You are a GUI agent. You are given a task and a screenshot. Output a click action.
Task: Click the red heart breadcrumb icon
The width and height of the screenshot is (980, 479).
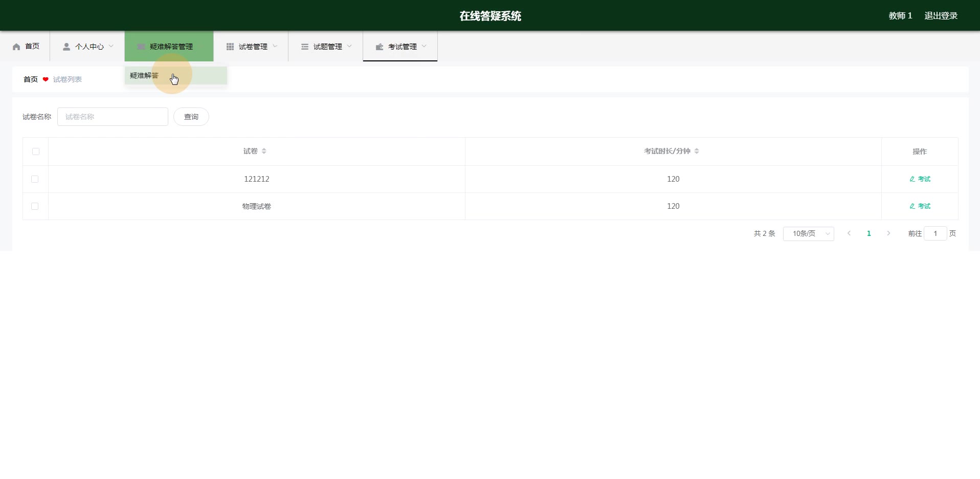tap(46, 79)
